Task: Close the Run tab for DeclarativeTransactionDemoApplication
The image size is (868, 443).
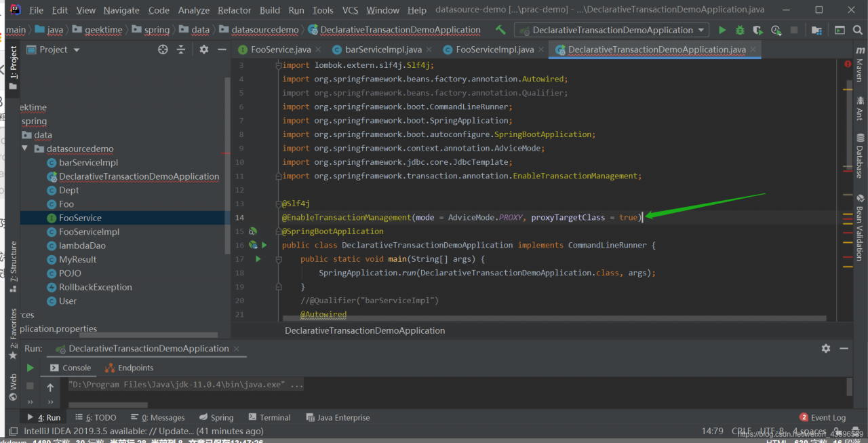Action: pos(237,349)
